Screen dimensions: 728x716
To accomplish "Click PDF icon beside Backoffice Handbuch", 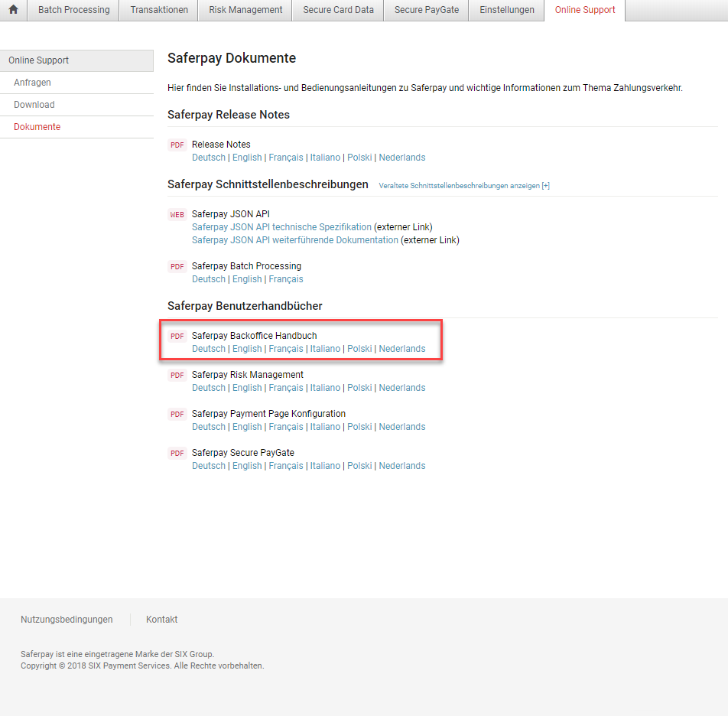I will click(x=177, y=337).
